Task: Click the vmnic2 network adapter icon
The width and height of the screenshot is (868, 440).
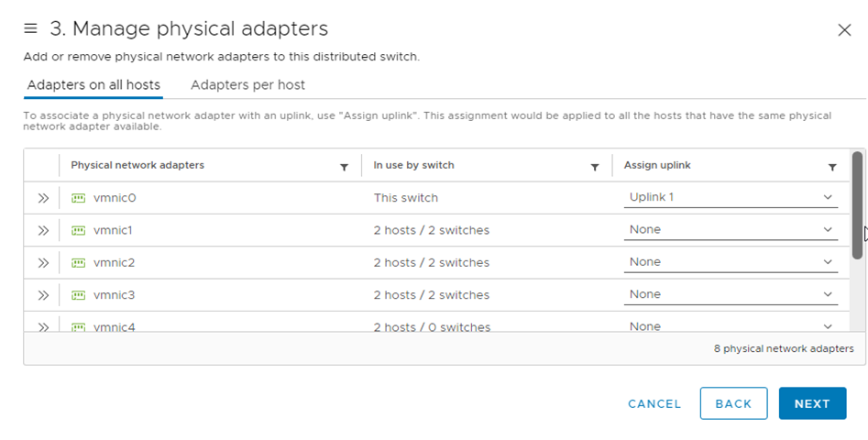Action: pos(79,263)
